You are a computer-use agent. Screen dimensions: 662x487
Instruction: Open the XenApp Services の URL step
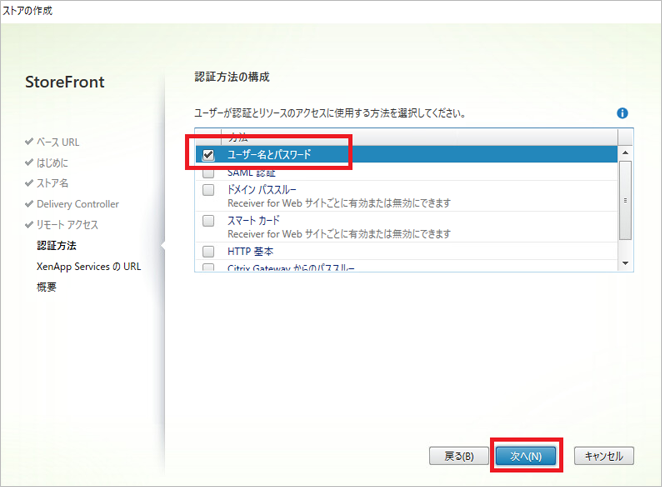point(88,266)
